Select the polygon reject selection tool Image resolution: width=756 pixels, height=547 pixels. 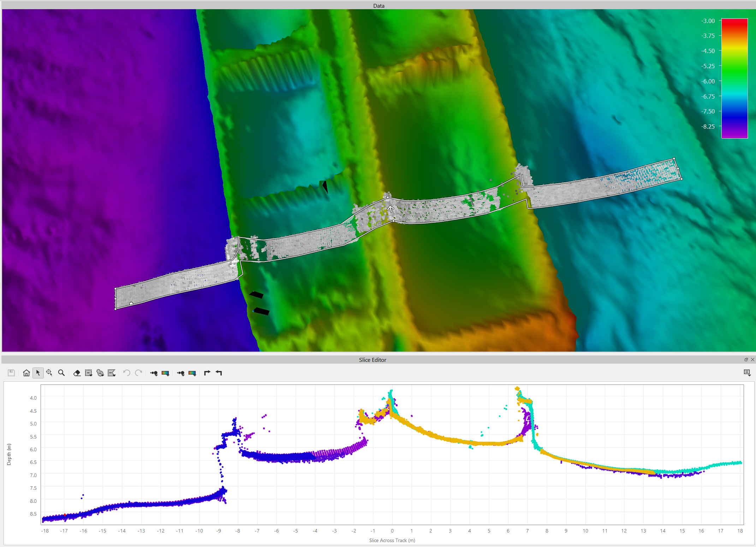click(112, 373)
